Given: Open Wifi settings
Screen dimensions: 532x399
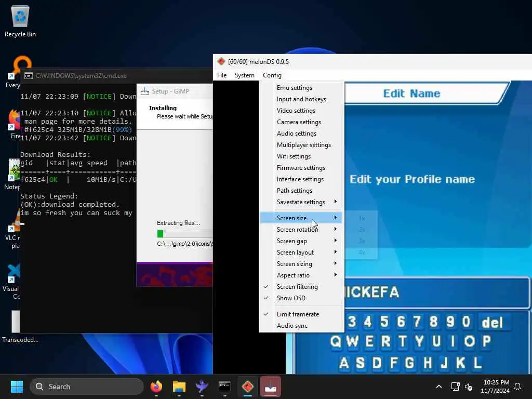Looking at the screenshot, I should (x=301, y=156).
